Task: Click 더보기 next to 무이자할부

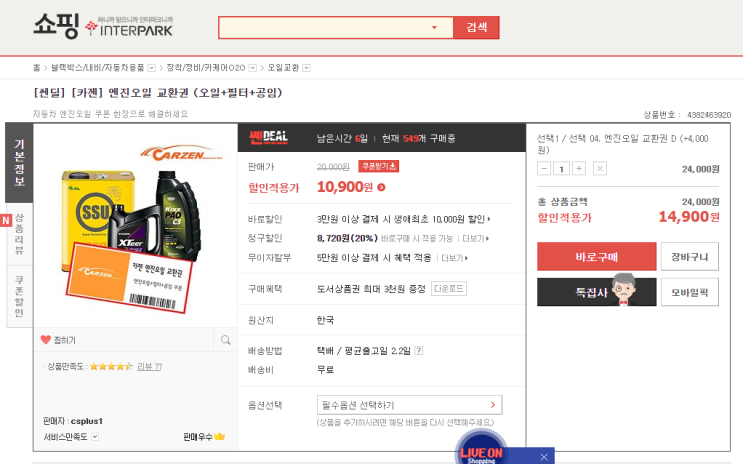Action: (x=454, y=258)
